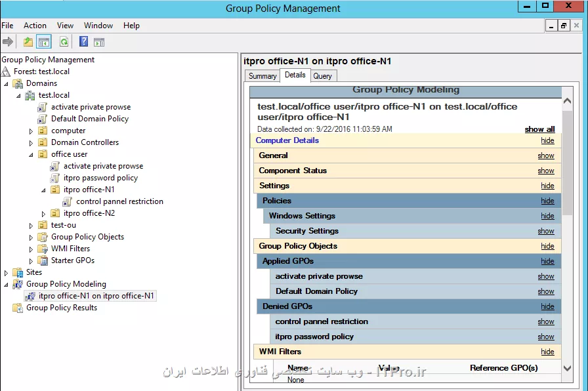Select 'itpro office-N1 on itpro office-N1' modeling entry

[x=96, y=296]
